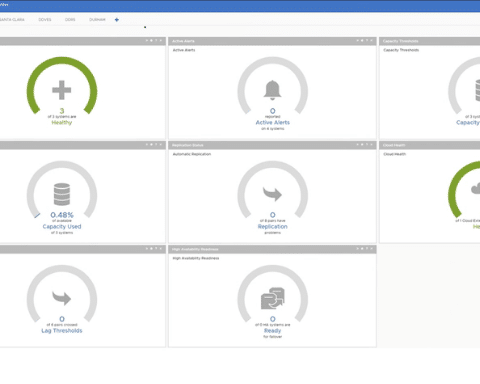Click the 0 count above Active Alerts

point(272,111)
